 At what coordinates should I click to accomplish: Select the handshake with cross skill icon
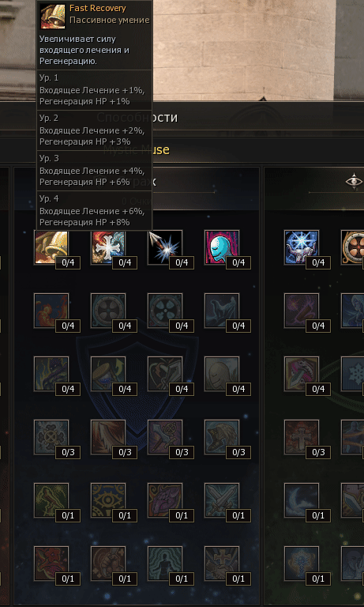222,564
